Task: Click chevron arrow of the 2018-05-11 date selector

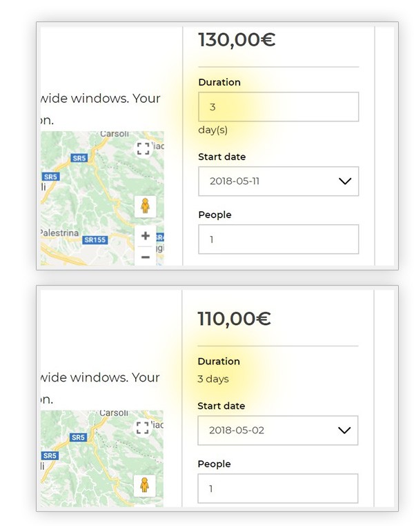Action: [x=345, y=181]
